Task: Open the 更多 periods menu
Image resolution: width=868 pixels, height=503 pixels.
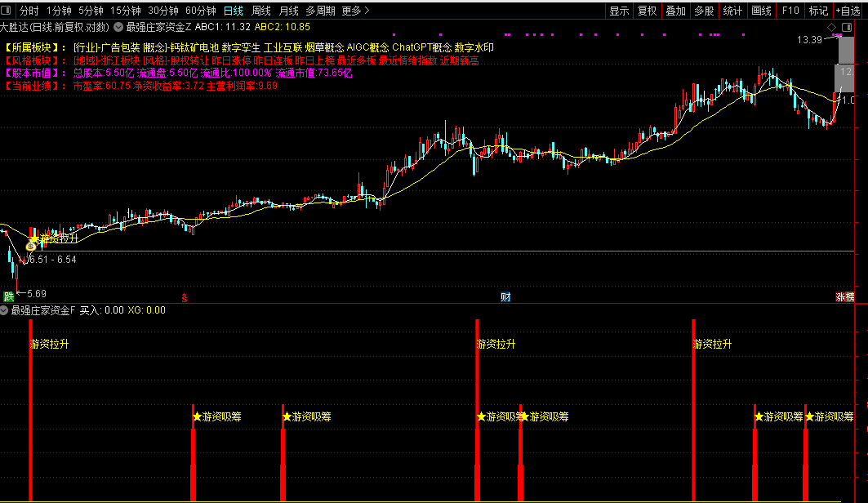Action: pos(355,11)
